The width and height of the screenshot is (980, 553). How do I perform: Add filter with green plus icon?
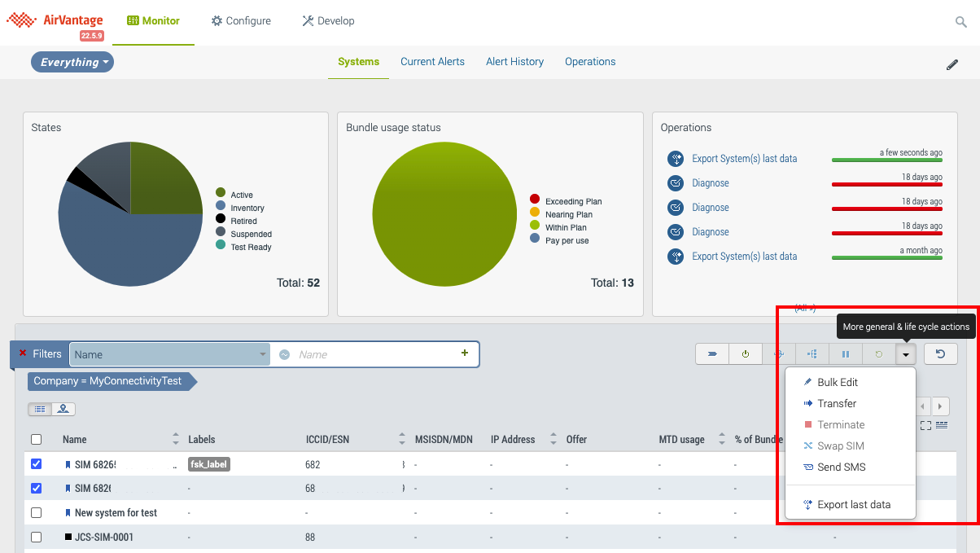(465, 353)
